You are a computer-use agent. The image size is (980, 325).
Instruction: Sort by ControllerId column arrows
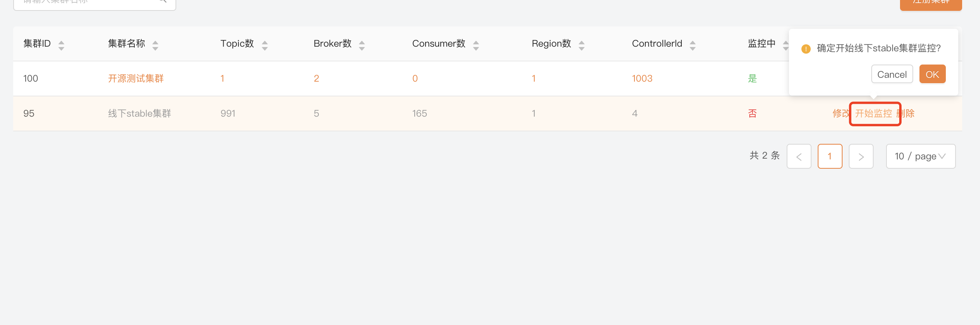tap(693, 45)
